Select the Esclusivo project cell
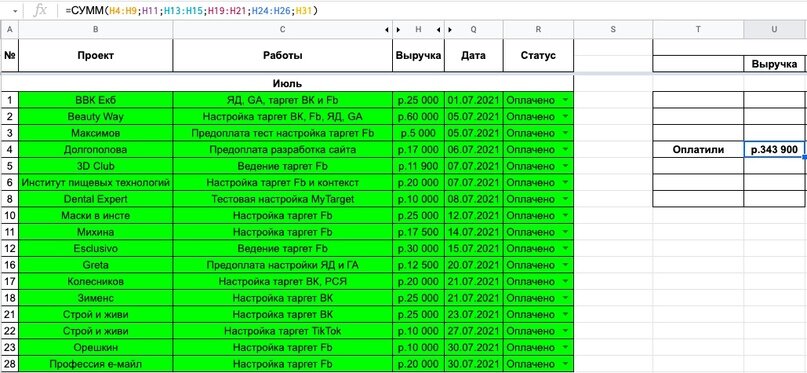Screen dimensions: 807x373 [96, 248]
